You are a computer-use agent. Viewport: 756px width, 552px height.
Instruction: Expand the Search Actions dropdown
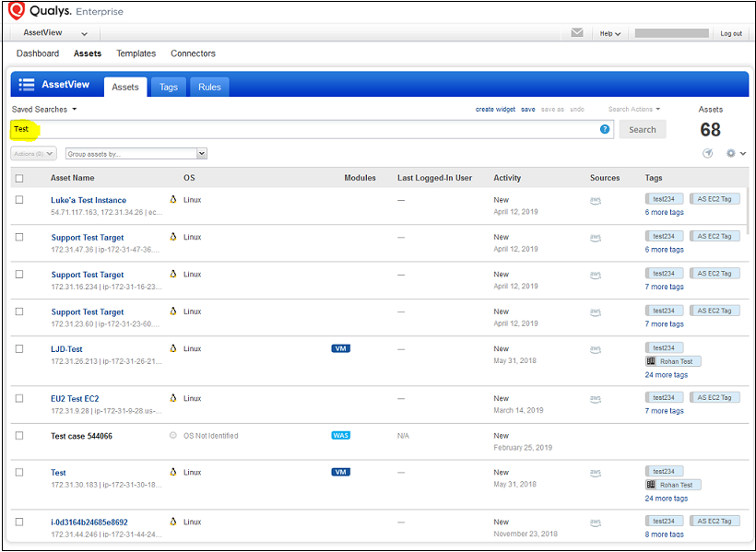click(x=633, y=109)
